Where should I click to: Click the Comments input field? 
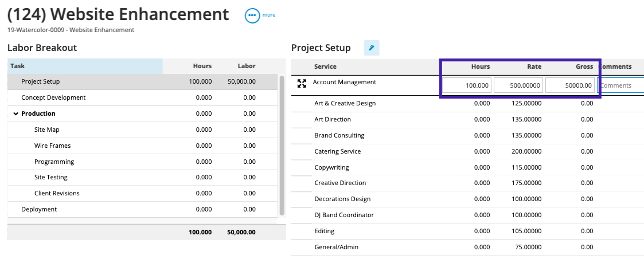pyautogui.click(x=619, y=85)
